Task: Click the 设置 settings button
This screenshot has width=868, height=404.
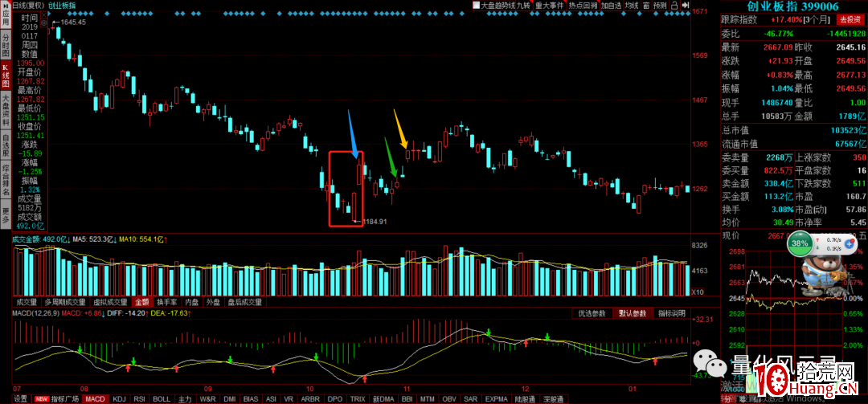Action: coord(20,398)
